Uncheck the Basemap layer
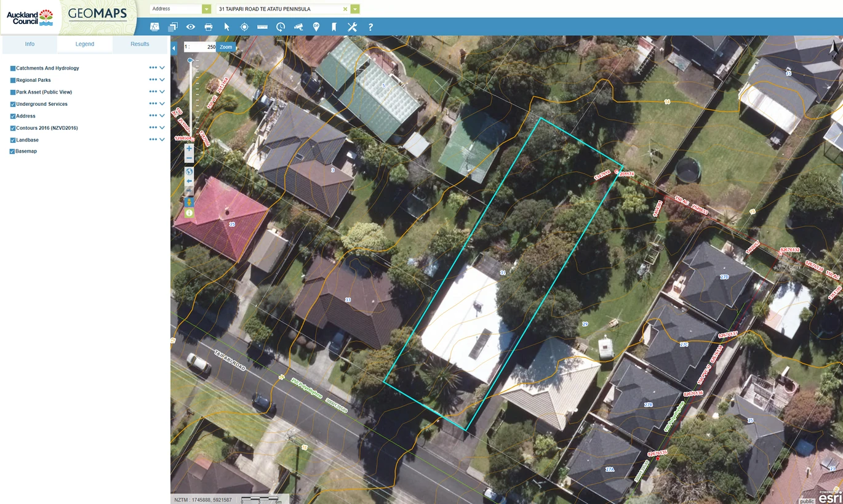Screen dimensions: 843x504 [12, 151]
